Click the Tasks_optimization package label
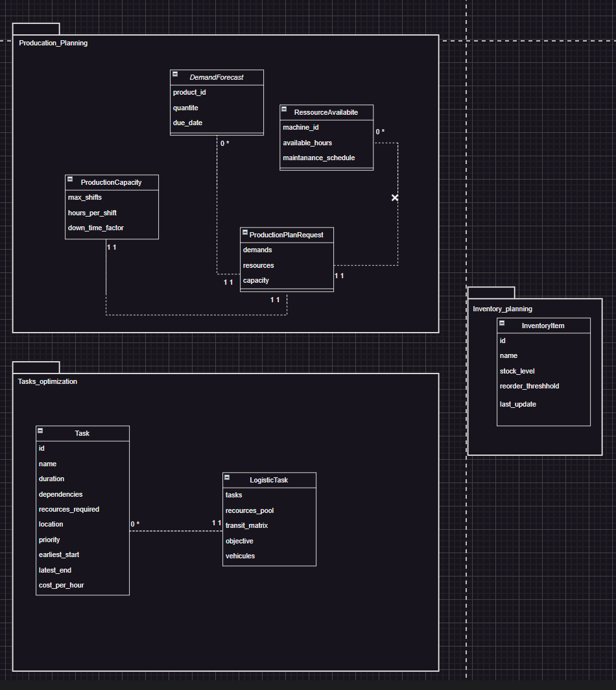The image size is (616, 690). tap(47, 381)
